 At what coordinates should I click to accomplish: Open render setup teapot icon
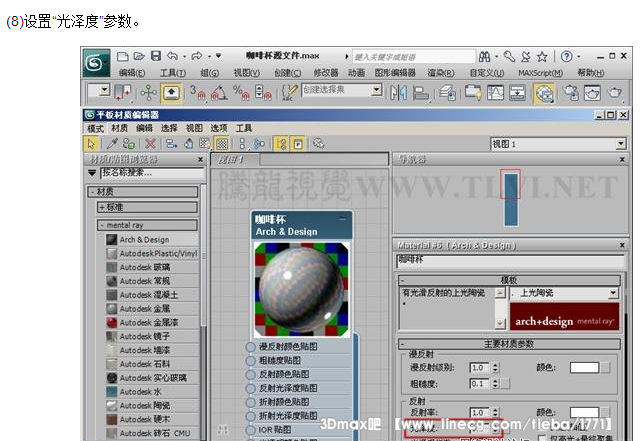point(570,93)
